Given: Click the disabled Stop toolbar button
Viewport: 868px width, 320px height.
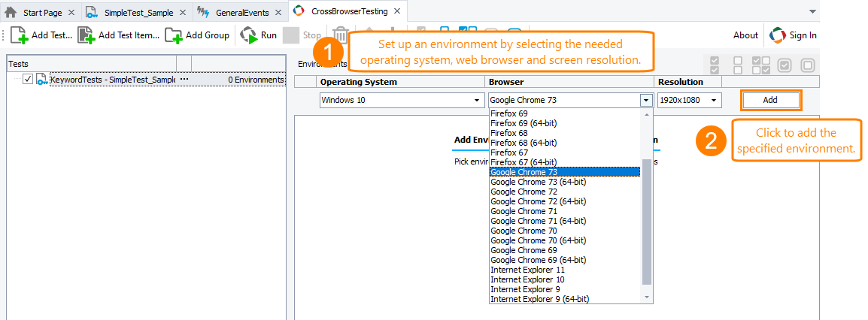Looking at the screenshot, I should 302,35.
